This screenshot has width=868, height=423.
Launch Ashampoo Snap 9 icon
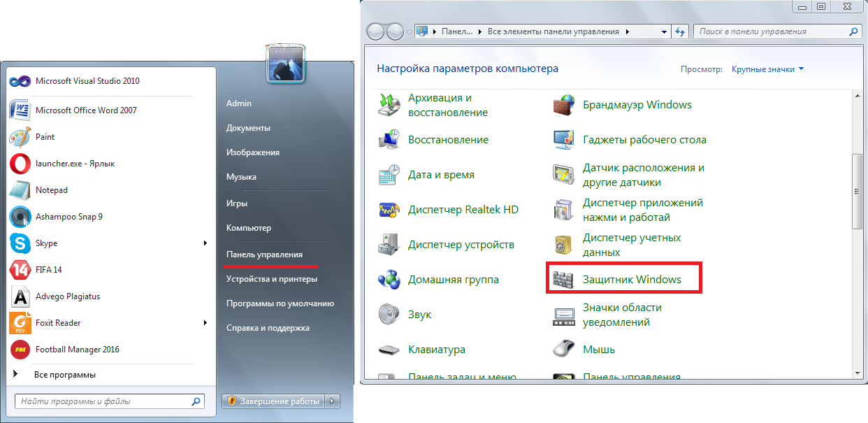pos(19,217)
